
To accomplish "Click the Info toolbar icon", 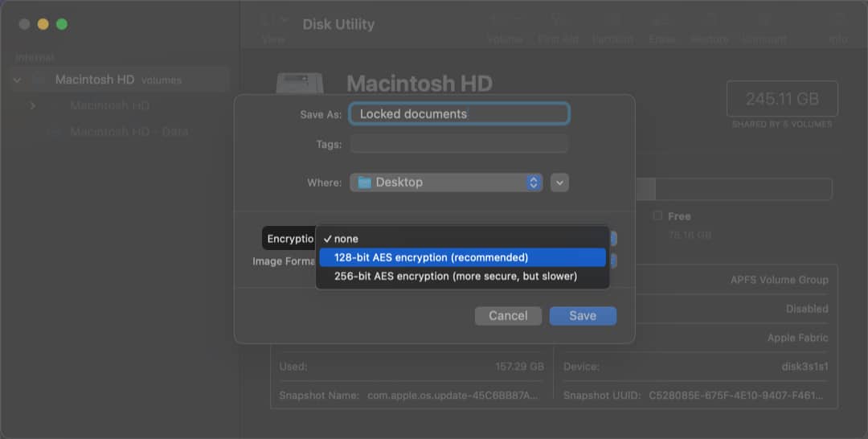I will 838,29.
